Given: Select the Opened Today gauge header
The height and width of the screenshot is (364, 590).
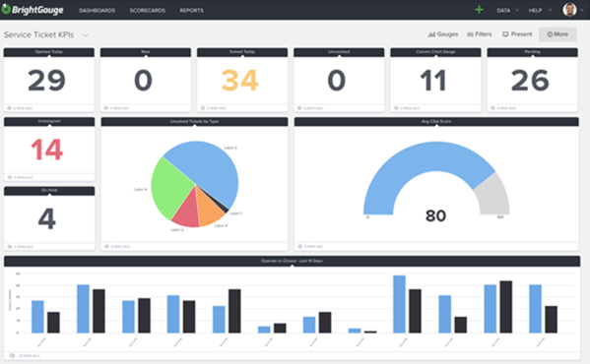Looking at the screenshot, I should click(49, 52).
